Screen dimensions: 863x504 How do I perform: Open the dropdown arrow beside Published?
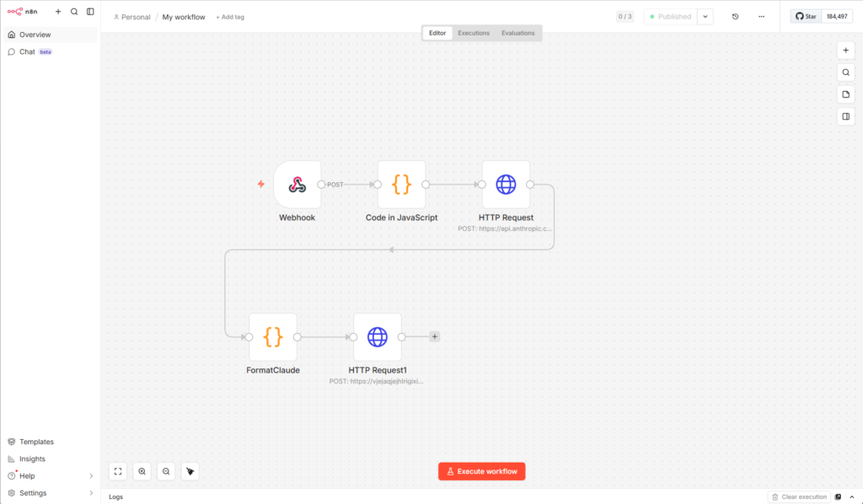[x=705, y=16]
